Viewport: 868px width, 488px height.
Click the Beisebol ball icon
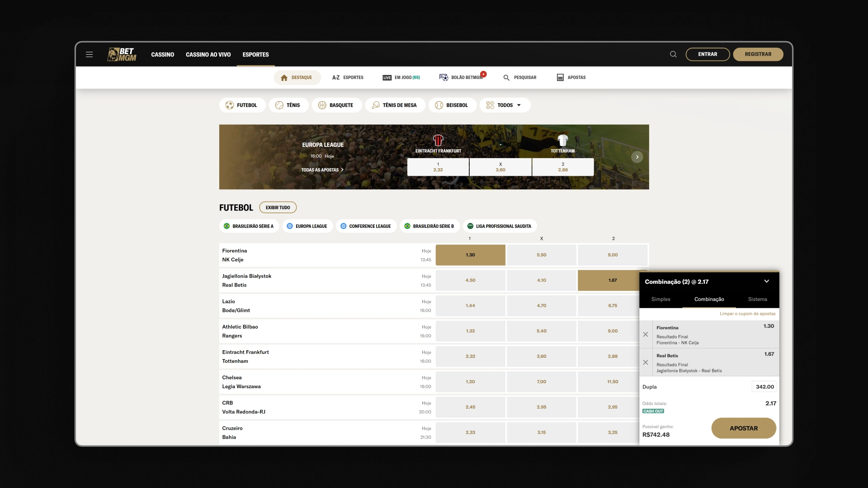click(439, 105)
